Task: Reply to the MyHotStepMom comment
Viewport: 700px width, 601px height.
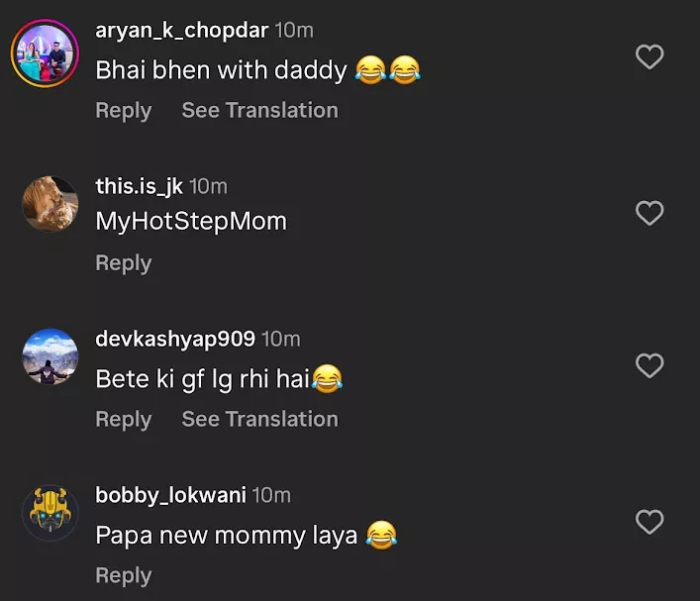Action: tap(123, 262)
